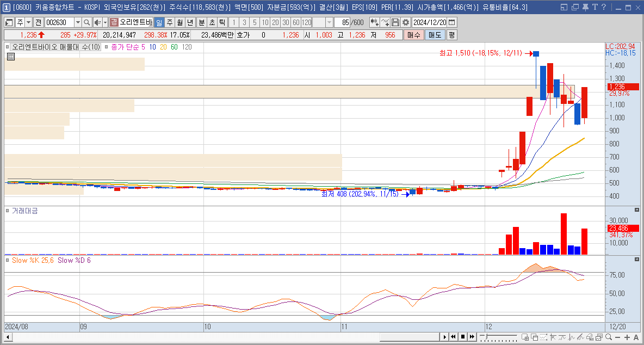
Task: Click the minus zoom-out icon at bottom
Action: tap(617, 337)
